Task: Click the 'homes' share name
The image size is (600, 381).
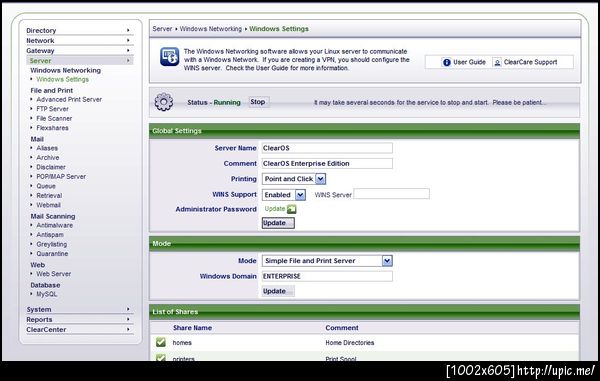Action: (x=182, y=342)
